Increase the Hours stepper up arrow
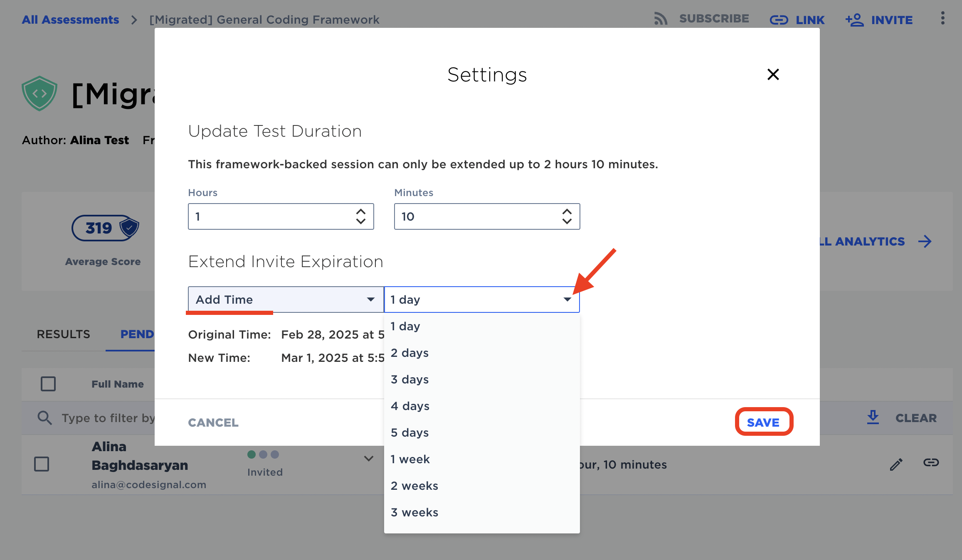 pyautogui.click(x=360, y=211)
